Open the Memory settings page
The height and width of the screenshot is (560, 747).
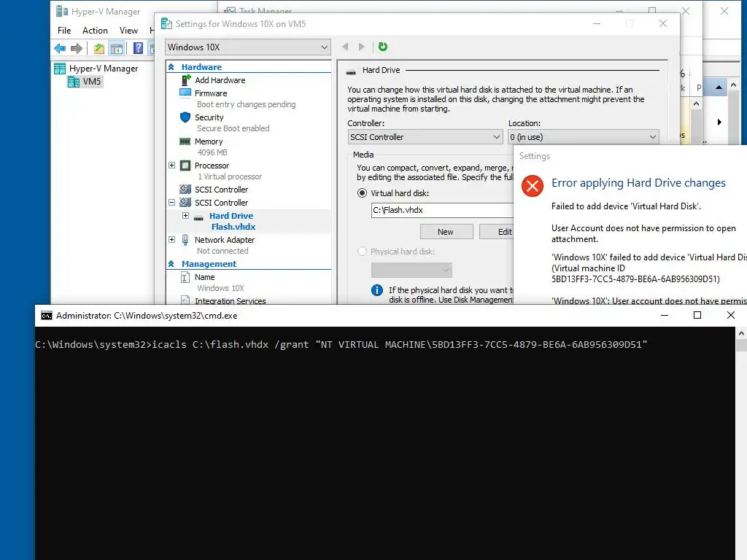208,141
